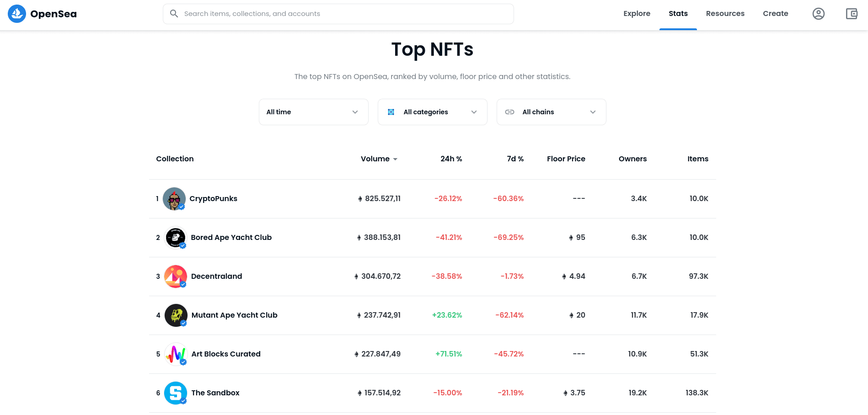Image resolution: width=868 pixels, height=415 pixels.
Task: Click the Decentraland items count 97.3K
Action: pyautogui.click(x=698, y=277)
